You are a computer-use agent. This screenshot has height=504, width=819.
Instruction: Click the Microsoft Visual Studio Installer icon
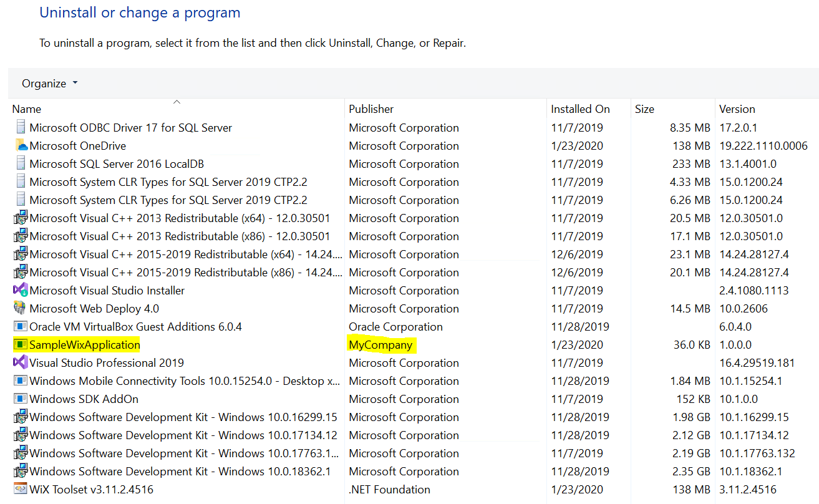click(21, 291)
